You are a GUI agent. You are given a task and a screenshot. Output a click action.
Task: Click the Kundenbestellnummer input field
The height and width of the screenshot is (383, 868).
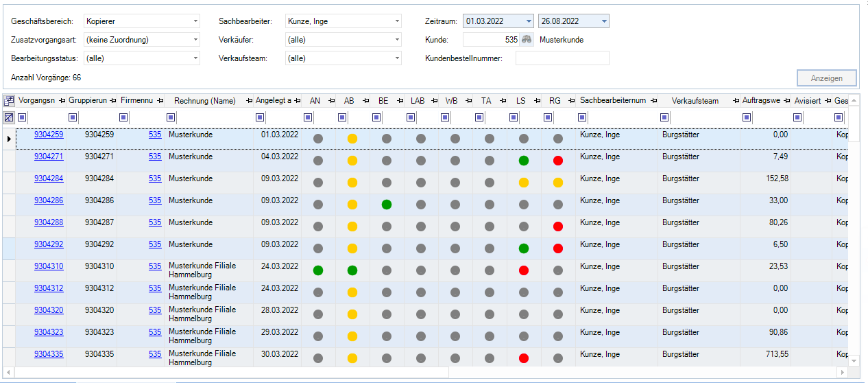[x=562, y=58]
